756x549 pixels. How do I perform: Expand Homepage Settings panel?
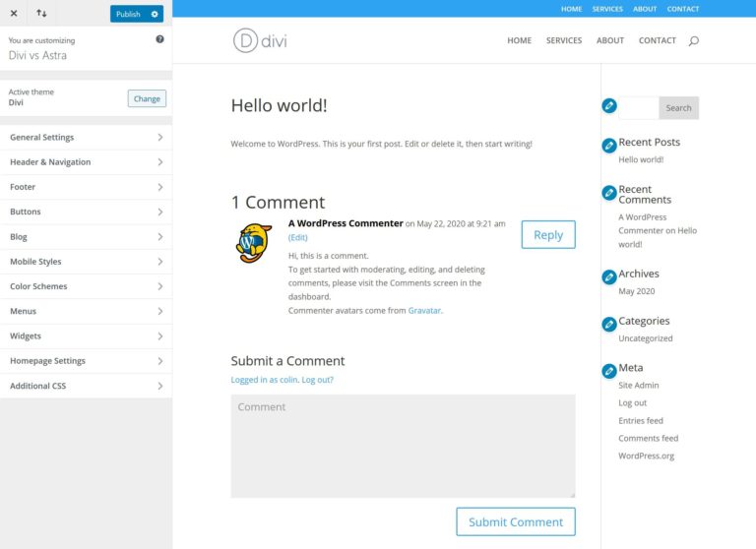click(86, 361)
